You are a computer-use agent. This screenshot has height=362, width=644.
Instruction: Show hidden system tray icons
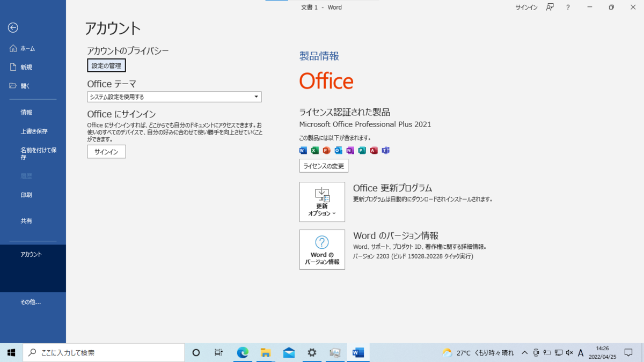(x=524, y=352)
